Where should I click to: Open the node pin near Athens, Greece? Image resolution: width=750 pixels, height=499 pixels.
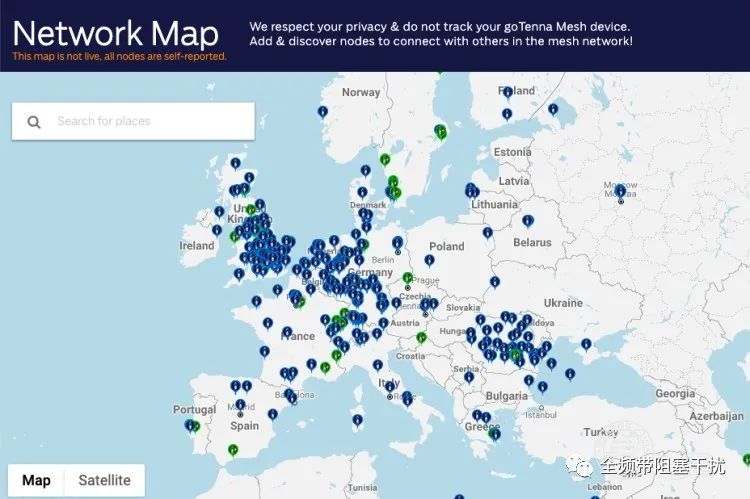[496, 434]
